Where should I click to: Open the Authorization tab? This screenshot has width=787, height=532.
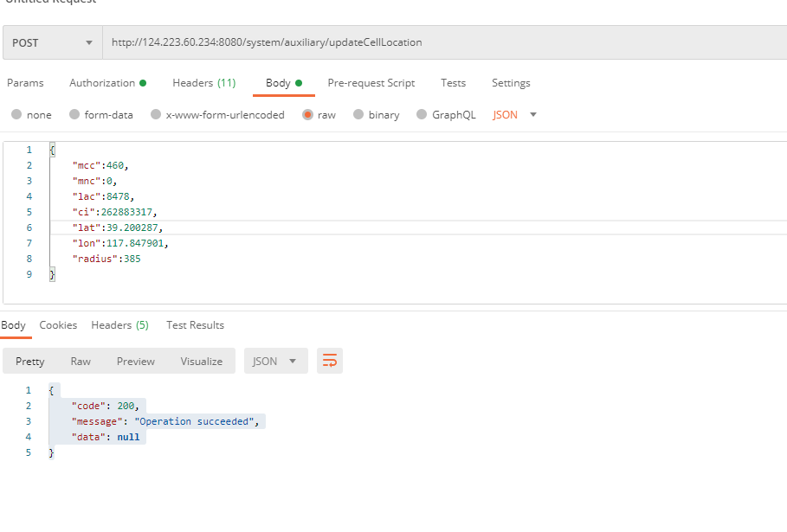click(x=102, y=83)
